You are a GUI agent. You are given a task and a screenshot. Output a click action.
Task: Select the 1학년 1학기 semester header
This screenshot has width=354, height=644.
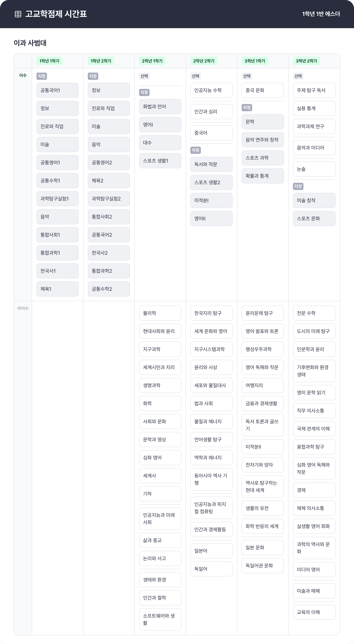49,61
